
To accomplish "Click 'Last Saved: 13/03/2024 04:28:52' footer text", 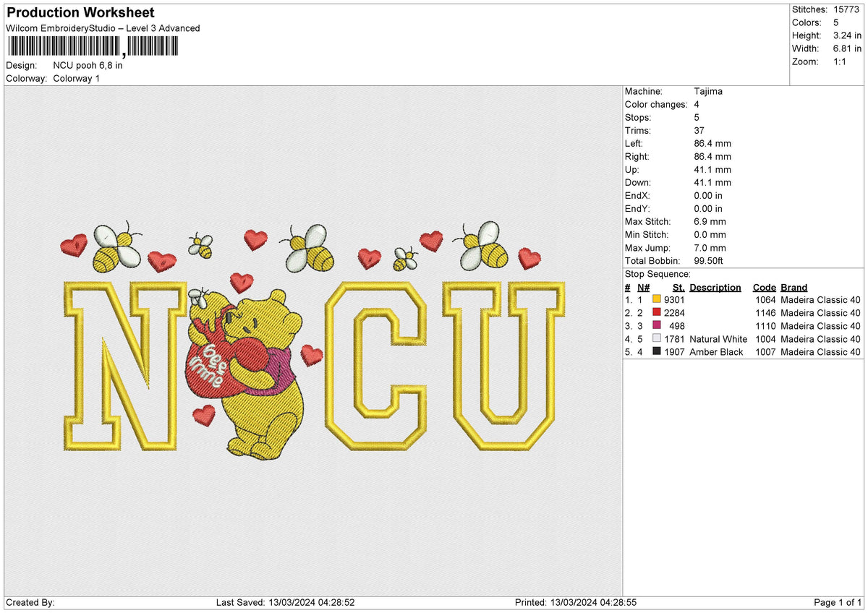I will click(x=285, y=602).
